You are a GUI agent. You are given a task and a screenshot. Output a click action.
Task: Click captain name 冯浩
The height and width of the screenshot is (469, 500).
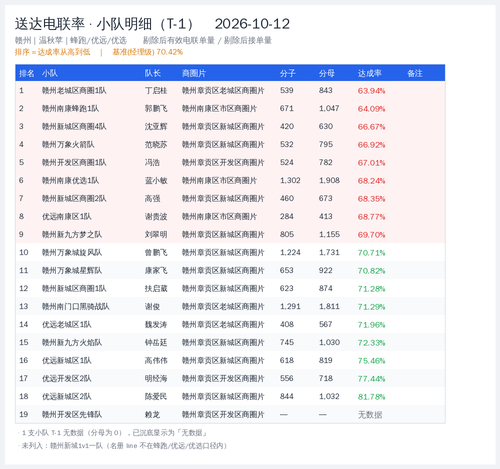[152, 162]
